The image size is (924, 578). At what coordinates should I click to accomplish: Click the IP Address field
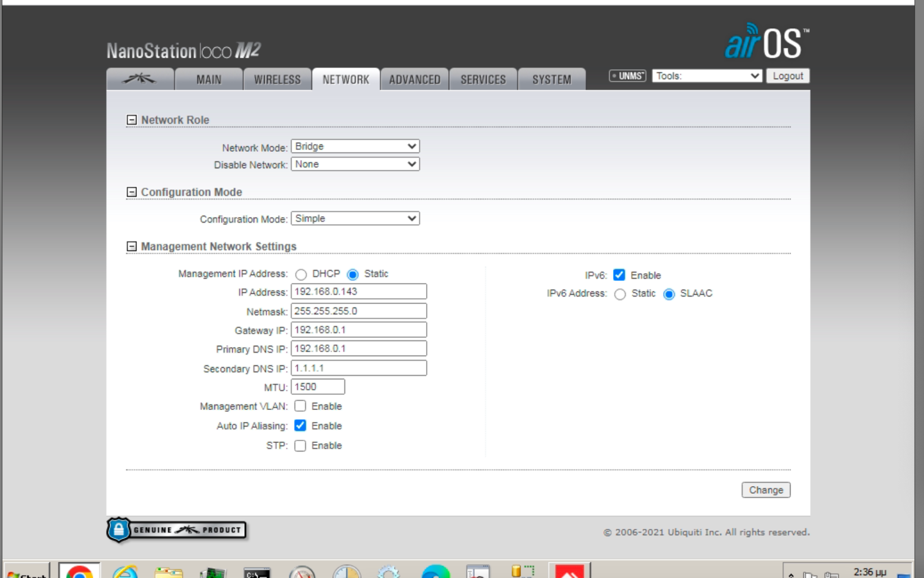click(x=359, y=292)
